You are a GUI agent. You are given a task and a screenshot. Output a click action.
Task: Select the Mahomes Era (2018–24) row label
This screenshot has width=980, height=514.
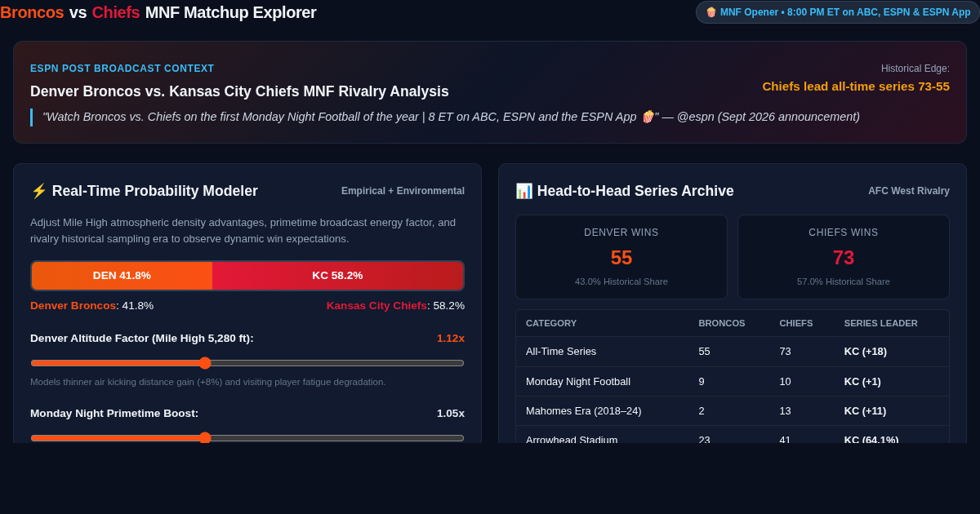[x=584, y=411]
